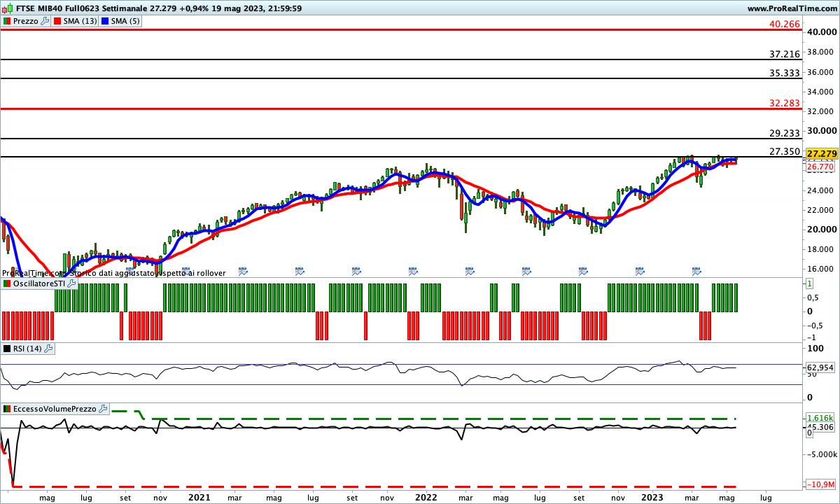Click the EccessoVolumePrezzo color box
This screenshot has width=840, height=504.
[x=7, y=409]
